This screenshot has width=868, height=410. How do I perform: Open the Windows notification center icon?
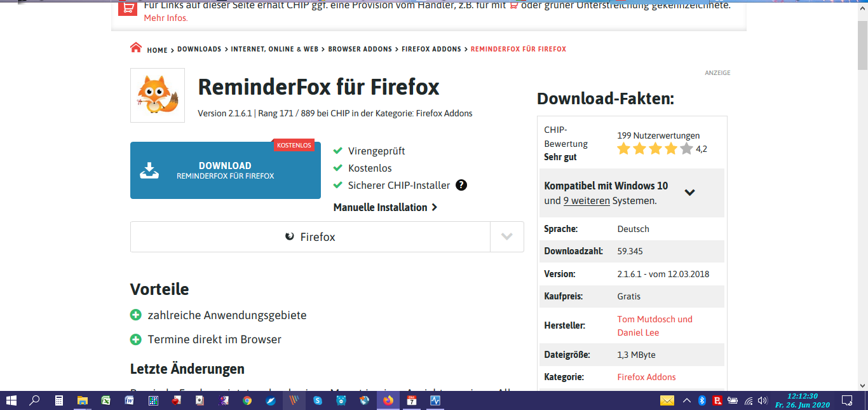coord(846,400)
